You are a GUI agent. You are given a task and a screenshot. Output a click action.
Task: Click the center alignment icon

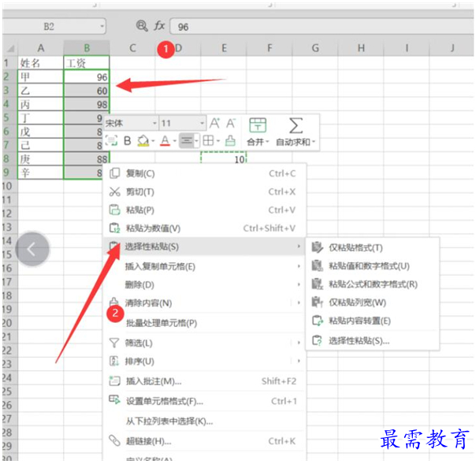point(187,141)
